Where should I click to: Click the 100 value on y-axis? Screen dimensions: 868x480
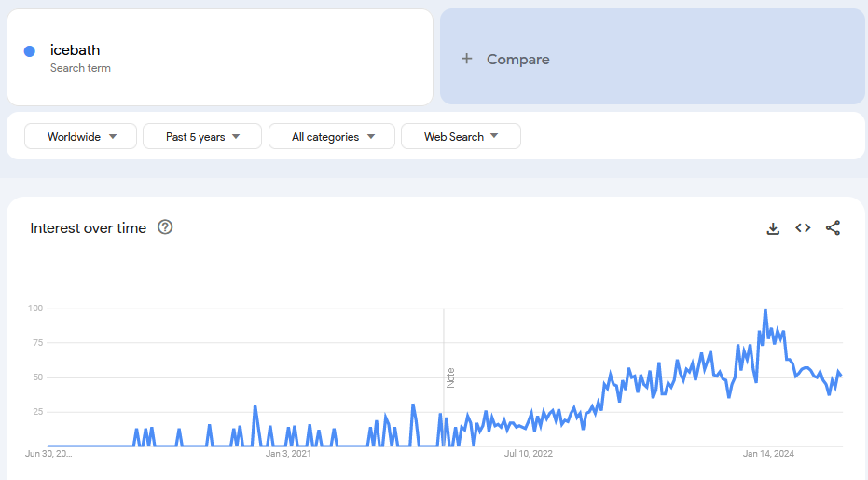click(35, 309)
